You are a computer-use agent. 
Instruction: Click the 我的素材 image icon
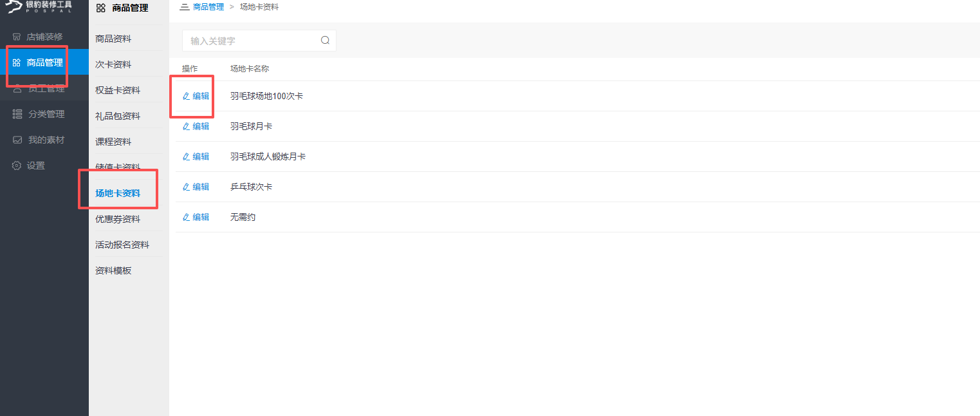(x=17, y=140)
